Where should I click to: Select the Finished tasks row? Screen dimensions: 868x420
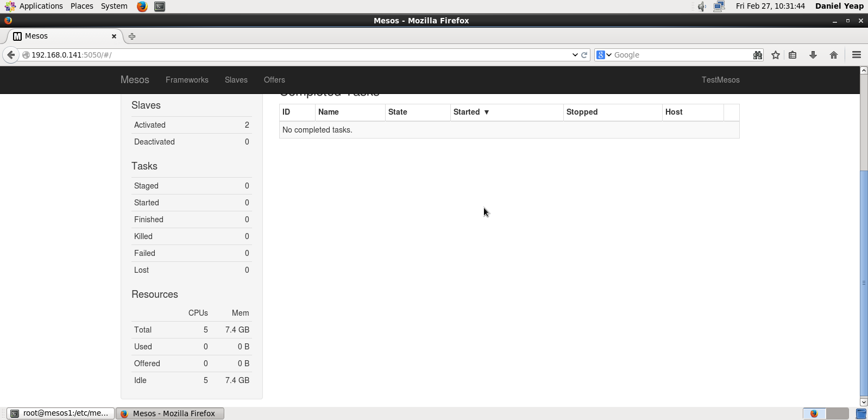click(x=192, y=220)
